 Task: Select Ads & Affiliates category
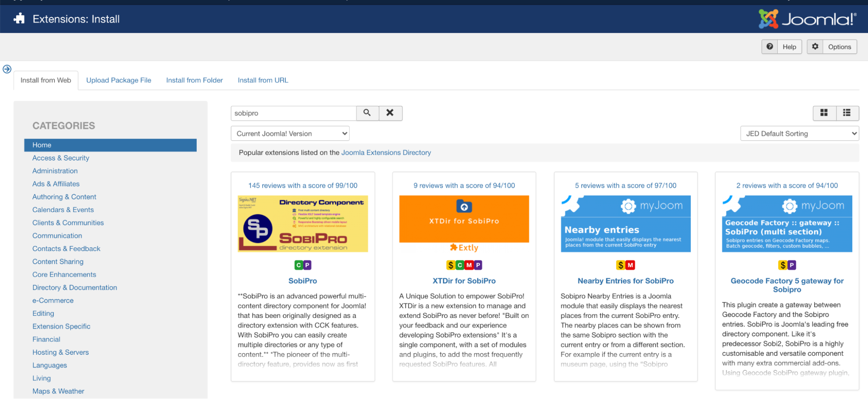tap(56, 184)
